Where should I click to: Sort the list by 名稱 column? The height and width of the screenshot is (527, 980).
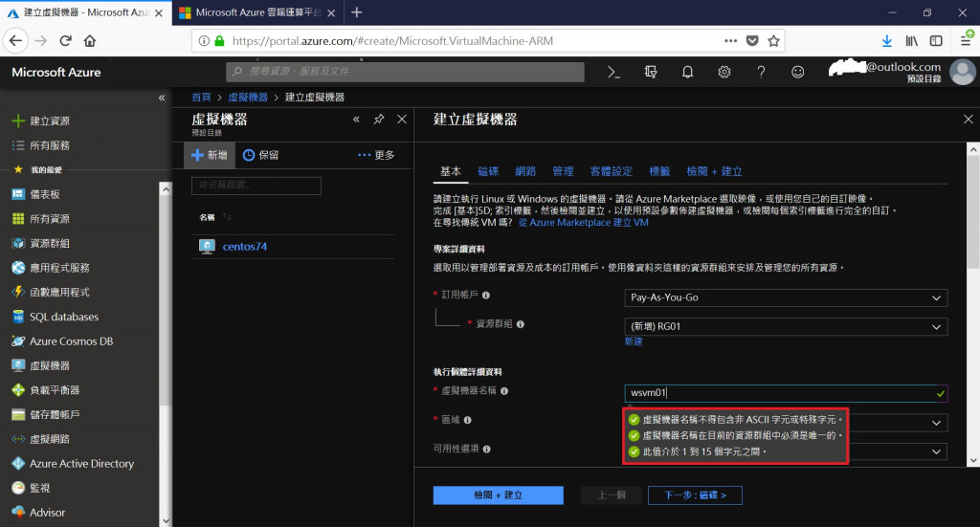click(214, 217)
